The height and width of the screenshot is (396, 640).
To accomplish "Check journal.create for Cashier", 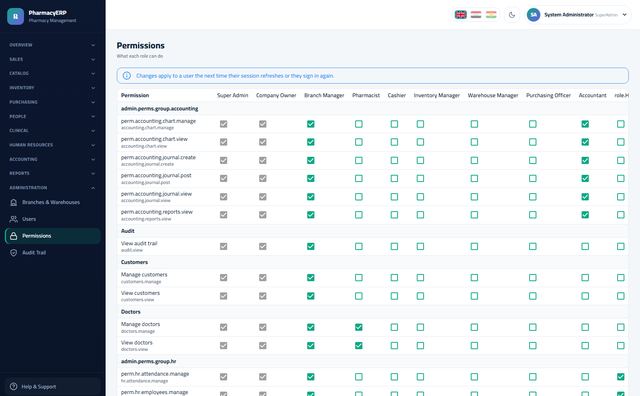I will click(x=394, y=160).
